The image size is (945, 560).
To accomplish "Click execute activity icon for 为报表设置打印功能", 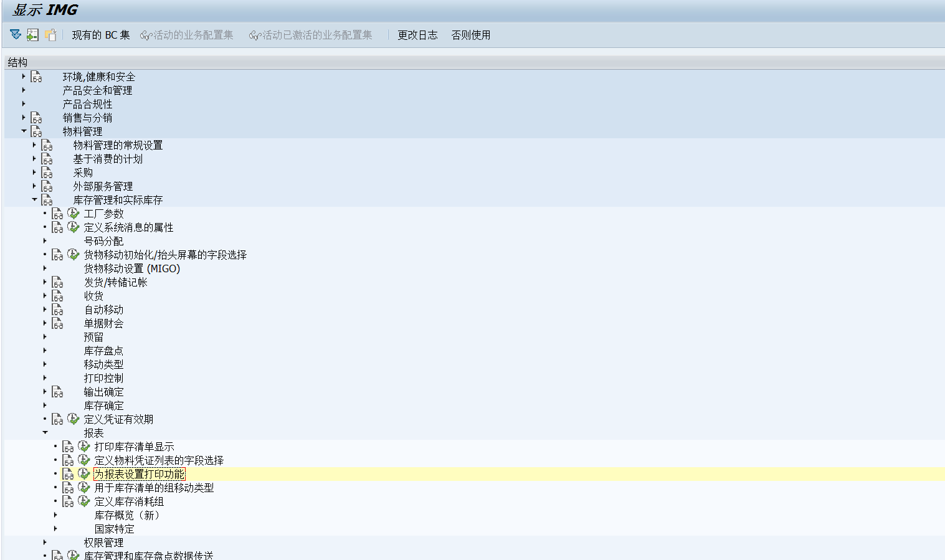I will pos(84,473).
